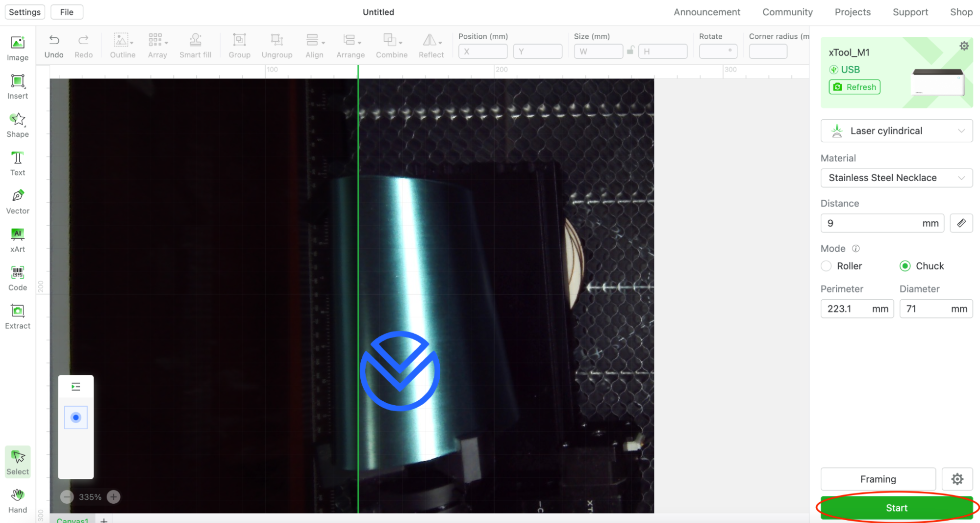
Task: Click the Start button
Action: click(897, 508)
